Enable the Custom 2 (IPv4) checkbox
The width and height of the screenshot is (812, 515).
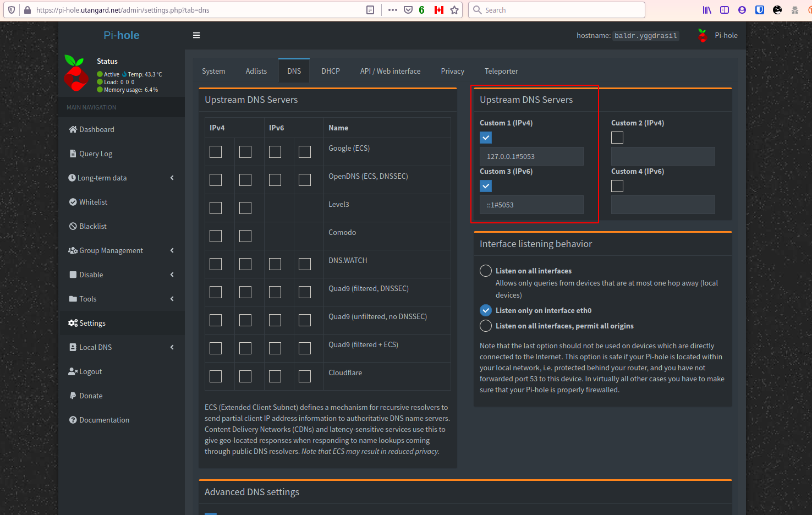coord(617,138)
